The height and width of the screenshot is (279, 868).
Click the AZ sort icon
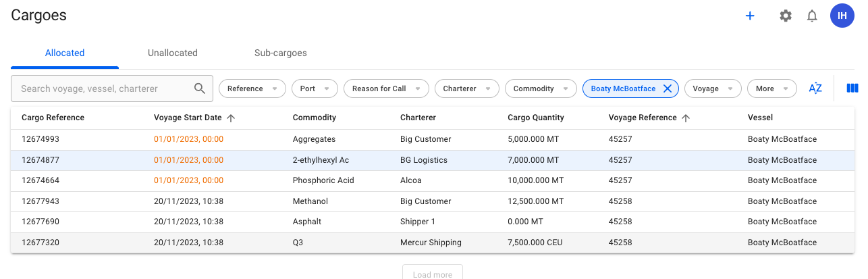(x=815, y=88)
